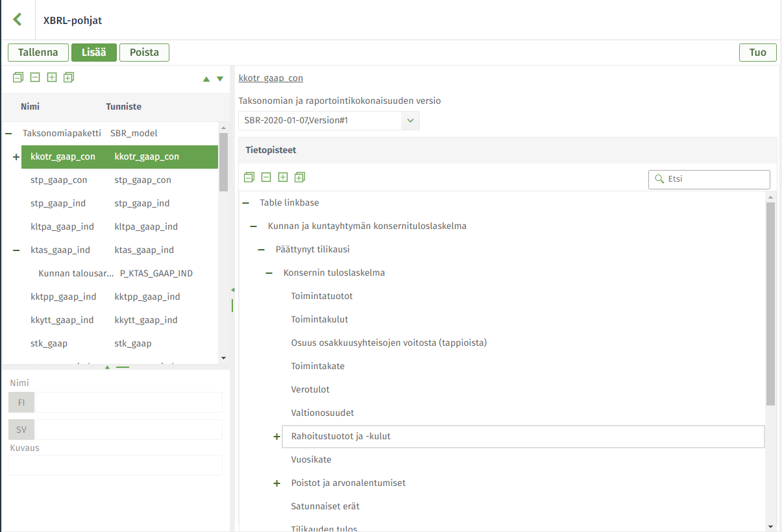Expand Poistot ja arvonalentumiset node
782x532 pixels.
coord(277,483)
